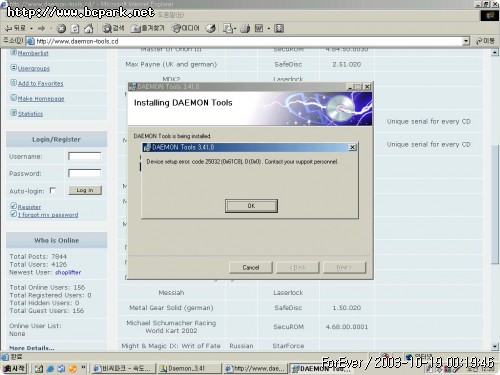
Task: Click the Add to Favorites link
Action: [x=40, y=83]
